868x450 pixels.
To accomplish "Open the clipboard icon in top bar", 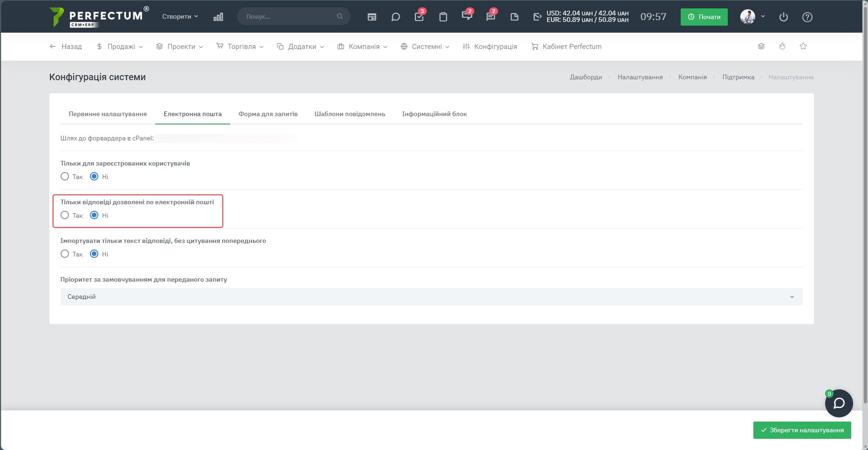I will 443,17.
